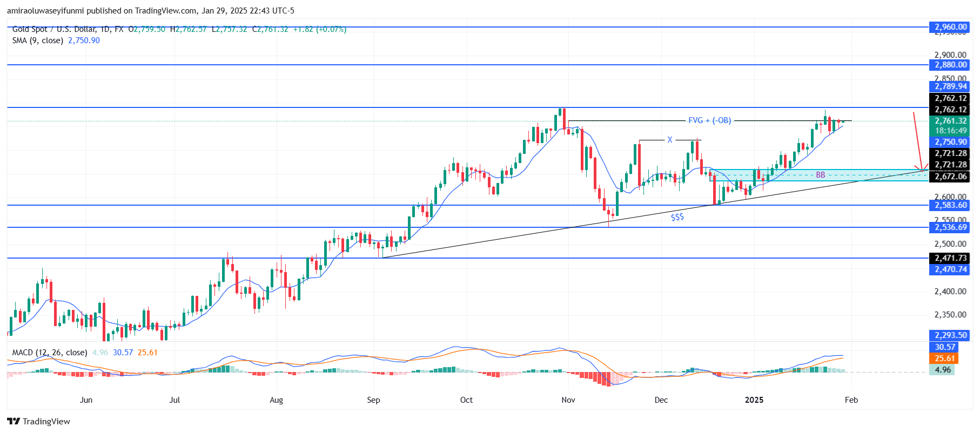Viewport: 980px width, 433px height.
Task: Click the published-on TradingView.com header text
Action: pyautogui.click(x=151, y=11)
